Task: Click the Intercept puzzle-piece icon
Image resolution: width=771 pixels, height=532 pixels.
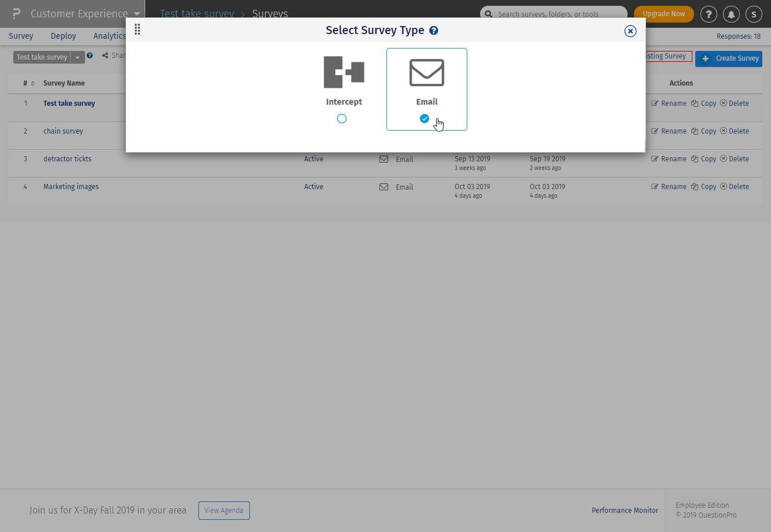Action: click(344, 72)
